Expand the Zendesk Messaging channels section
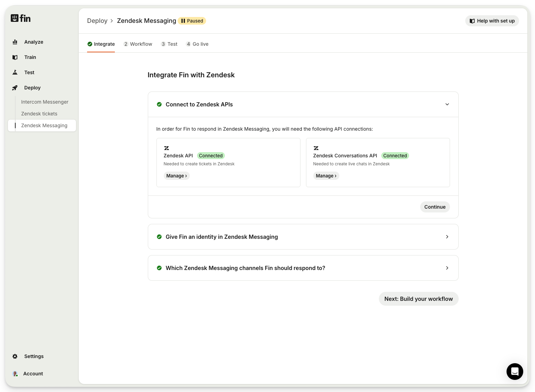Screen dimensions: 535x392 (447, 268)
